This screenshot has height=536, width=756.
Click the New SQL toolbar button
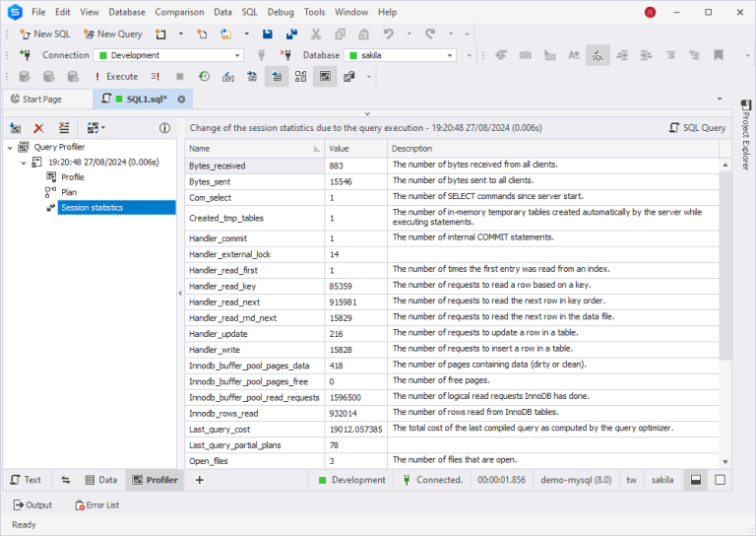(44, 33)
